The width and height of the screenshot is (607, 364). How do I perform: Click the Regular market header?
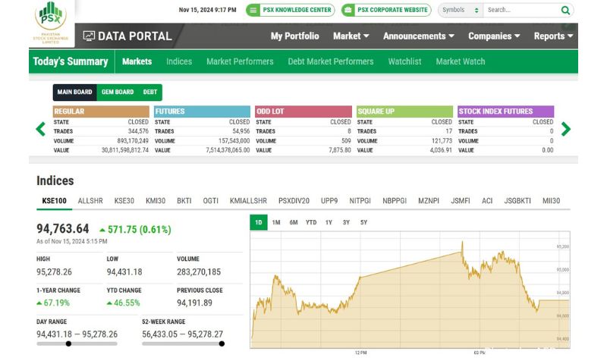point(101,111)
